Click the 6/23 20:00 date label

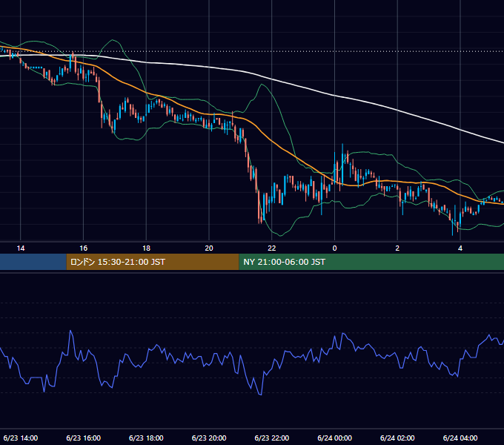(209, 438)
